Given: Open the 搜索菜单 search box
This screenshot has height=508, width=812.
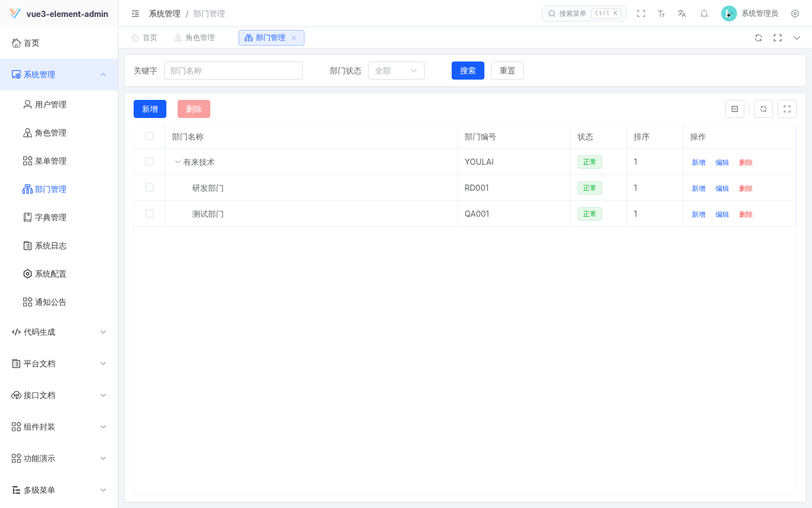Looking at the screenshot, I should (x=584, y=14).
